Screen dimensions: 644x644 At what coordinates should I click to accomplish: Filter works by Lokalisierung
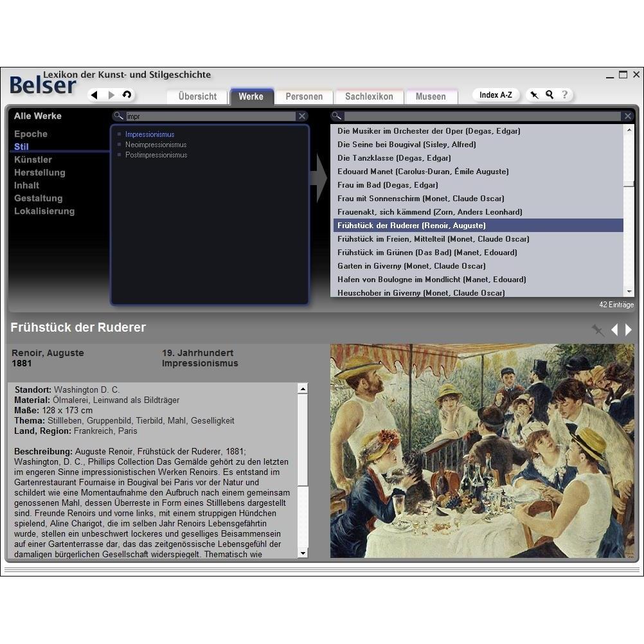pyautogui.click(x=44, y=211)
